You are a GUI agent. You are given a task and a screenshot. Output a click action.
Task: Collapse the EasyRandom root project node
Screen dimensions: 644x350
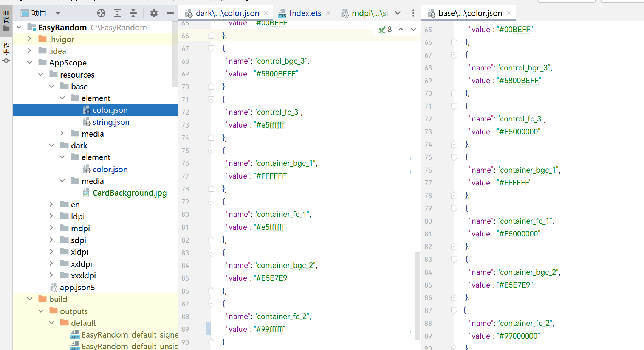point(19,27)
